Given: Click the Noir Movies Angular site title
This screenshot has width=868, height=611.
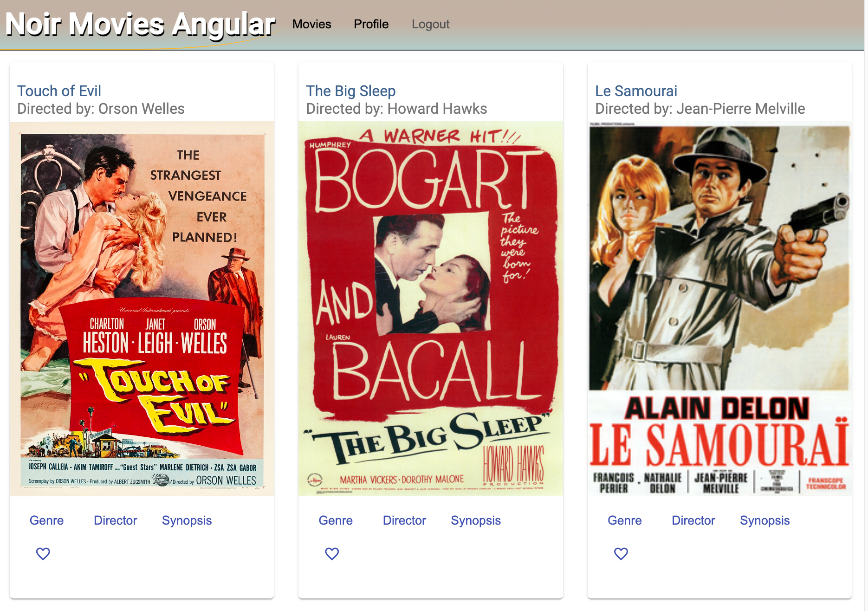Looking at the screenshot, I should [x=140, y=24].
